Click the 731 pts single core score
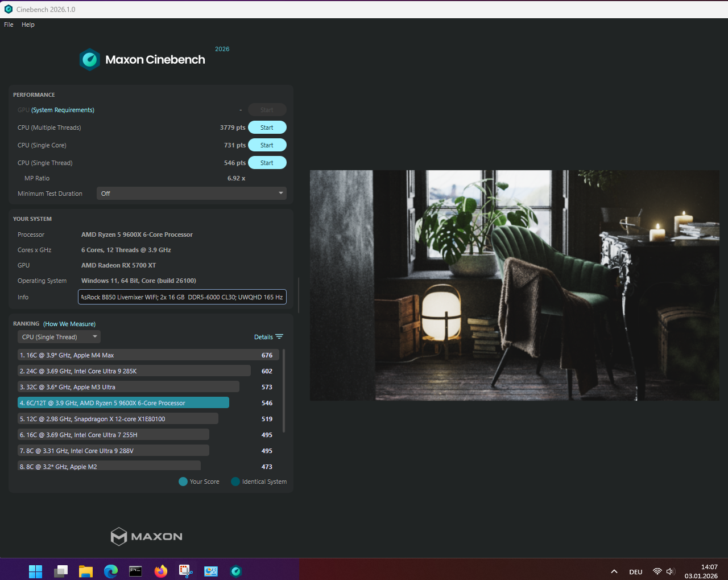Screen dimensions: 728x580 [x=235, y=145]
